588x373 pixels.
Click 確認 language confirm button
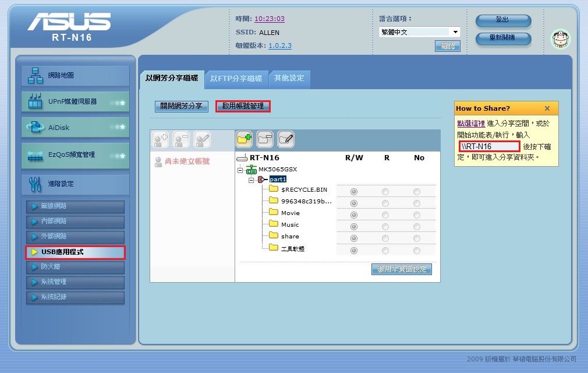click(x=448, y=46)
